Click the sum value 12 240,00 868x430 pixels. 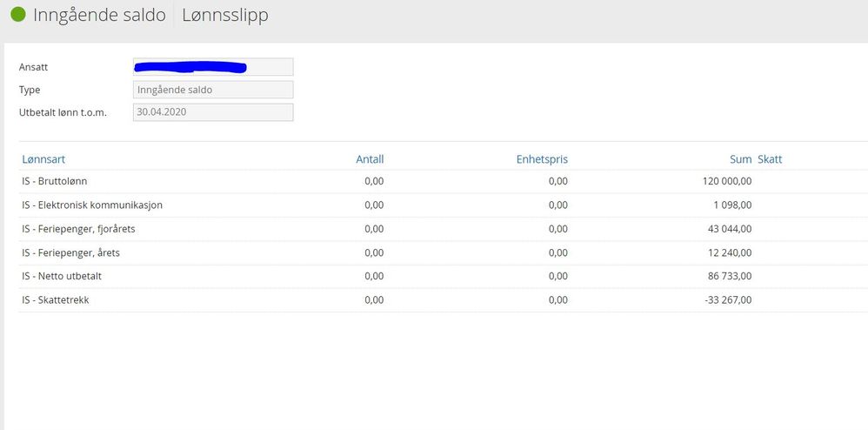coord(730,252)
